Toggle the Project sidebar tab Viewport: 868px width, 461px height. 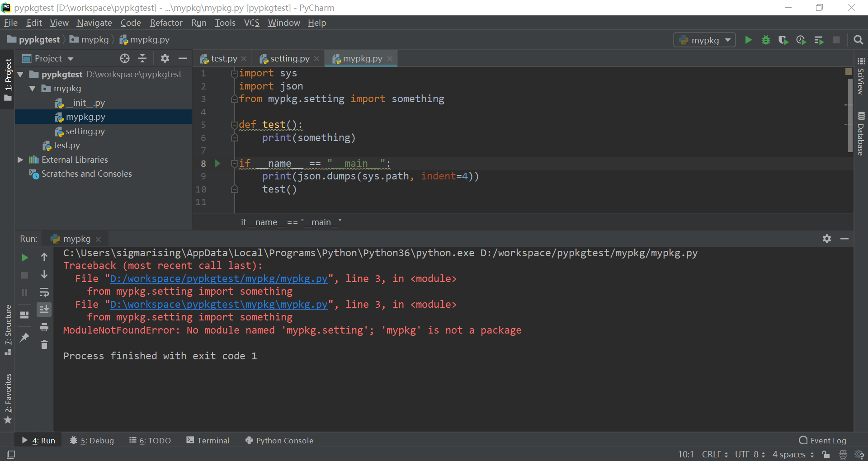click(8, 80)
